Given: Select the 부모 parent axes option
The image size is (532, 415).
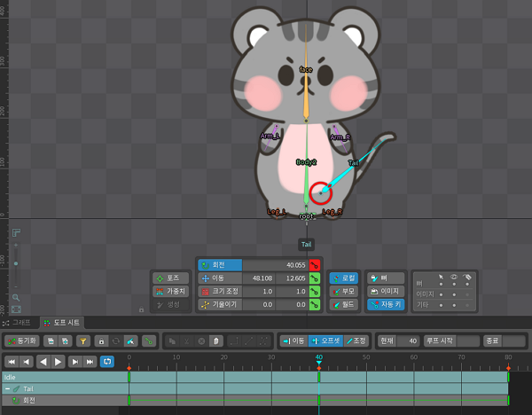Looking at the screenshot, I should pos(344,292).
